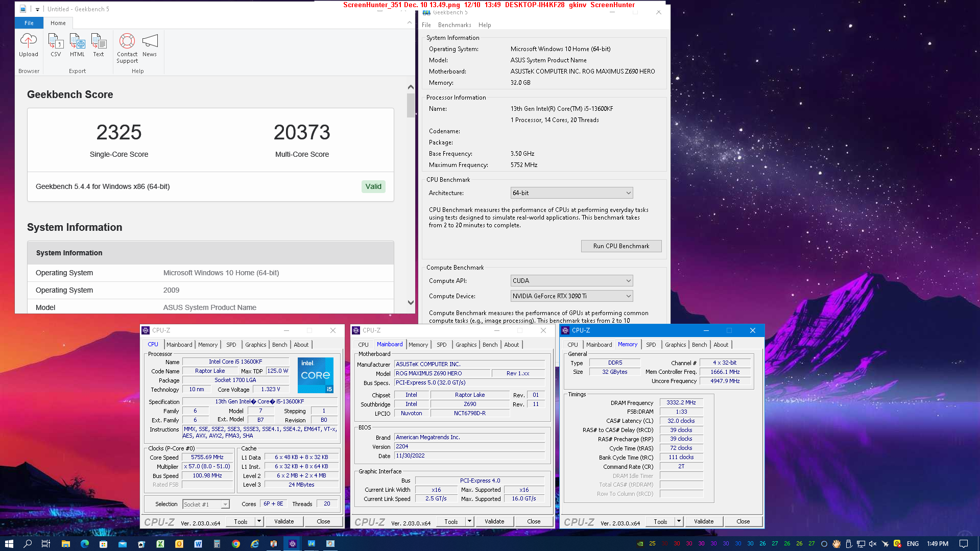The height and width of the screenshot is (551, 980).
Task: Click the Upload icon in Geekbench ribbon
Action: click(x=29, y=45)
